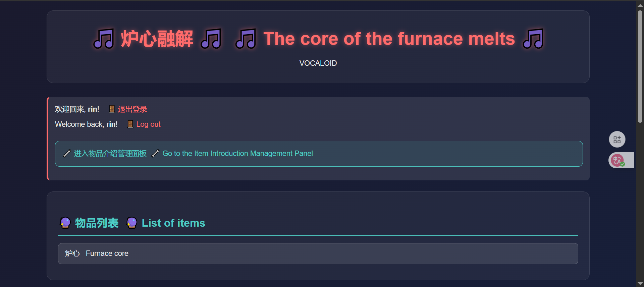The width and height of the screenshot is (644, 287).
Task: Click the music note left of 炉心融解
Action: click(104, 39)
